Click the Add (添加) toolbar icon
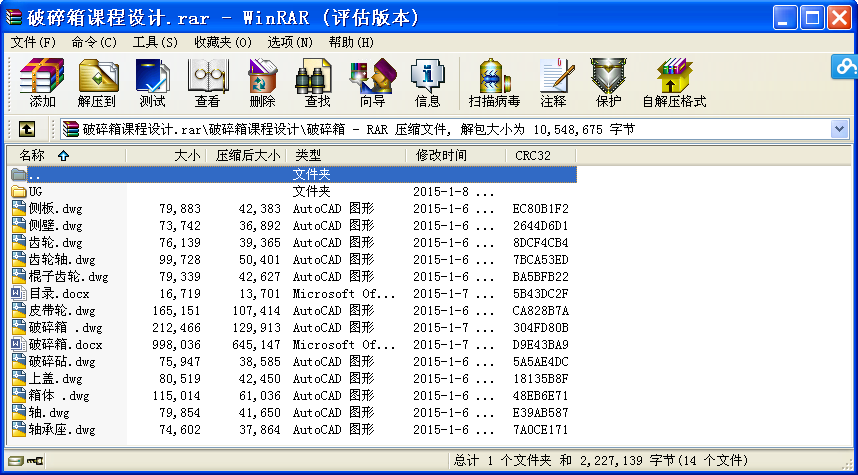Viewport: 858px width, 475px height. [42, 82]
